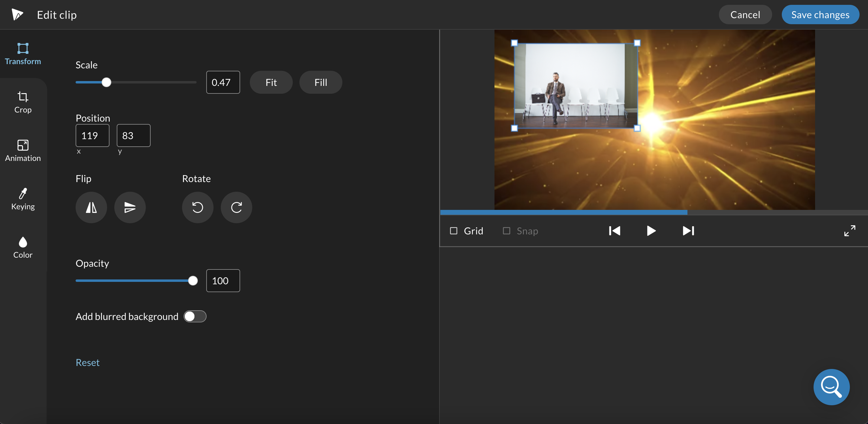868x424 pixels.
Task: Click the rotate counter-clockwise icon
Action: tap(197, 207)
